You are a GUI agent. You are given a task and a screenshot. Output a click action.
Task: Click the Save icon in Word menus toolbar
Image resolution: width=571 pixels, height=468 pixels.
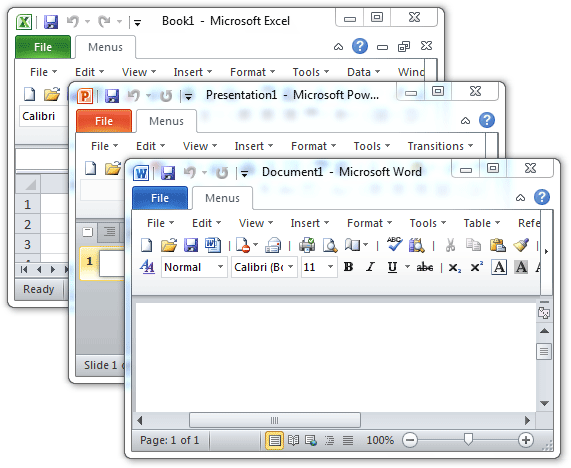[x=191, y=245]
